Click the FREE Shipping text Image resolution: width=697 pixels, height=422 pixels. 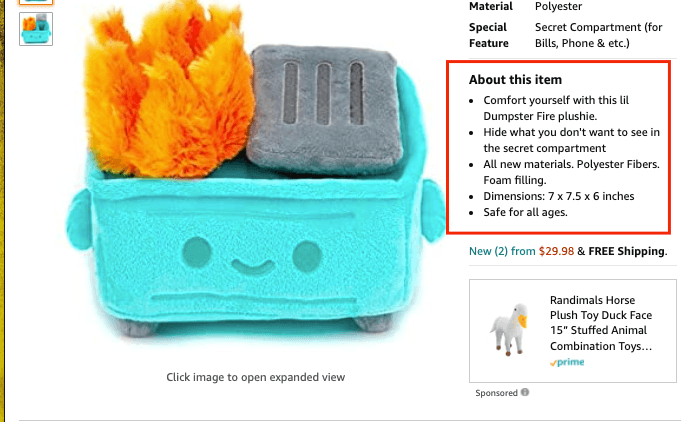point(627,251)
